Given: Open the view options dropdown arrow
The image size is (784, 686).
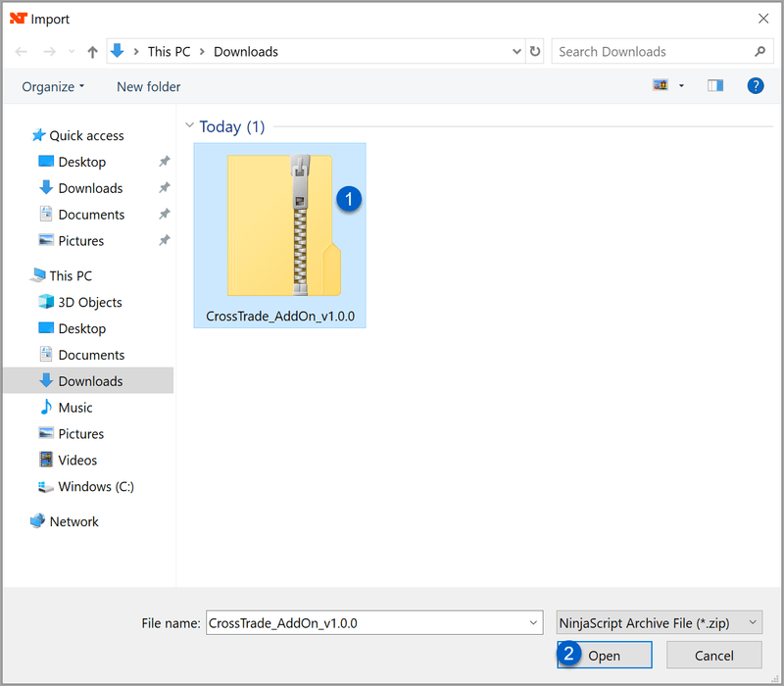Looking at the screenshot, I should [682, 86].
